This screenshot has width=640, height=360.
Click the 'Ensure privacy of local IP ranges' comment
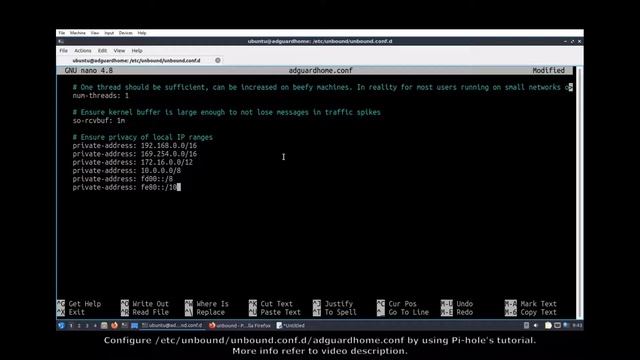tap(142, 137)
